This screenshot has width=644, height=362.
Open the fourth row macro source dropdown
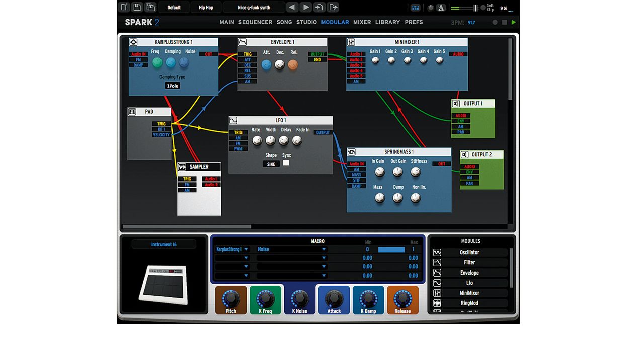232,276
